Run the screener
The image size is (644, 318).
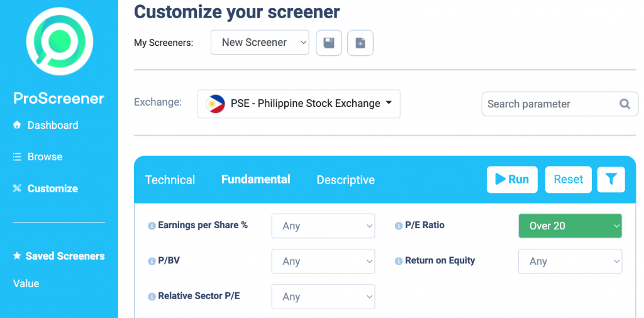512,179
